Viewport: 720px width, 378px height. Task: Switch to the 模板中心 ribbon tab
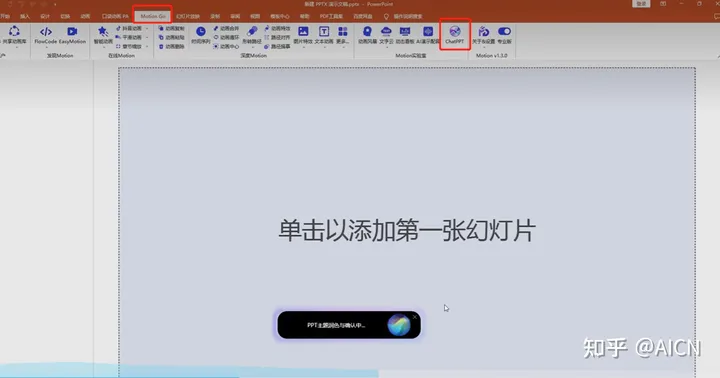click(x=280, y=16)
